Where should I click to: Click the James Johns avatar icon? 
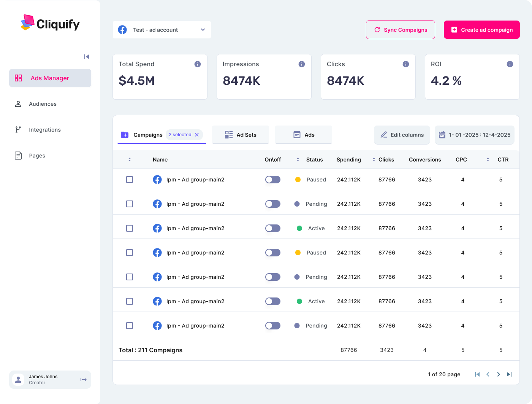coord(18,380)
